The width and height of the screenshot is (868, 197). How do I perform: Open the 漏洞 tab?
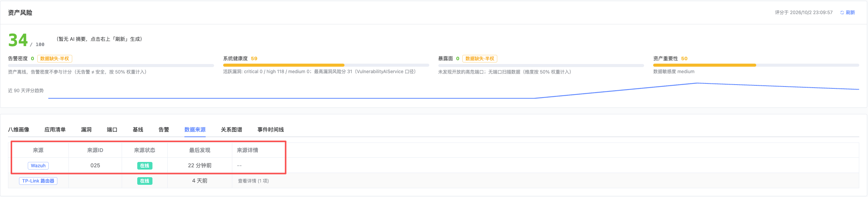tap(86, 130)
